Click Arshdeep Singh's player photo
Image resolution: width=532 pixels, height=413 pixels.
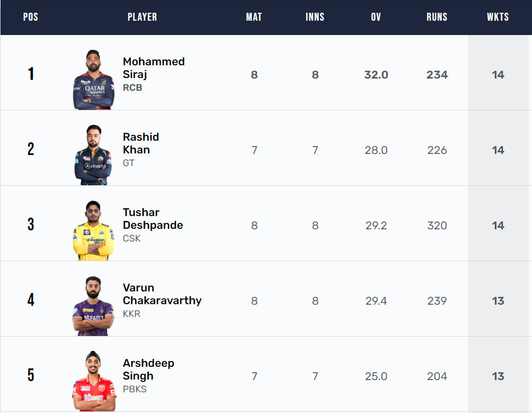[x=93, y=381]
